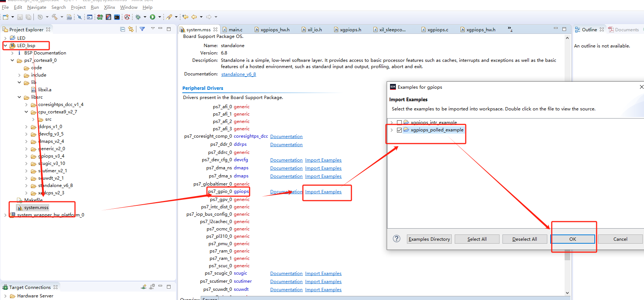Image resolution: width=644 pixels, height=300 pixels.
Task: Open the standalone_v6_8 documentation link
Action: click(239, 74)
